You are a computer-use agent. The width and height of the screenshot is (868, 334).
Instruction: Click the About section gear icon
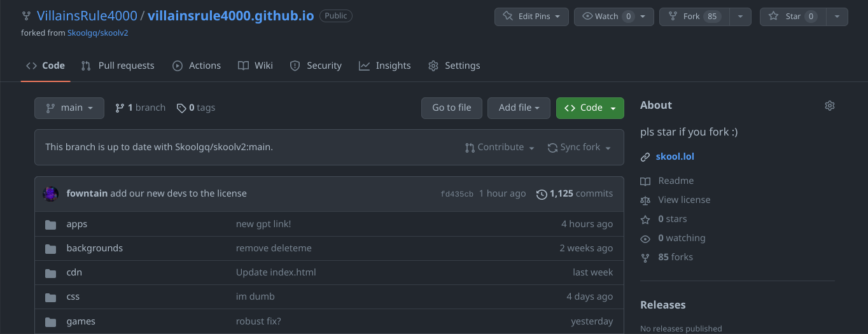(830, 106)
